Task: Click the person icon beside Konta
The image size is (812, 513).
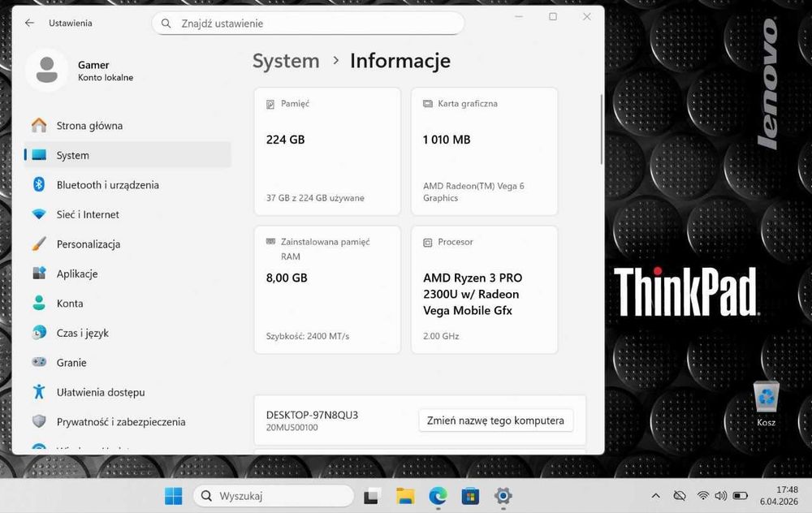Action: (x=39, y=303)
